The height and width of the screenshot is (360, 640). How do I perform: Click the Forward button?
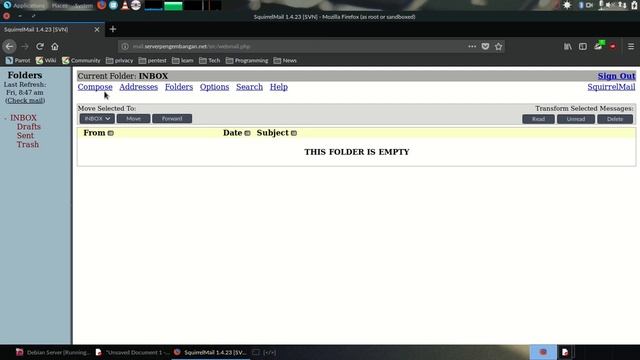[172, 119]
